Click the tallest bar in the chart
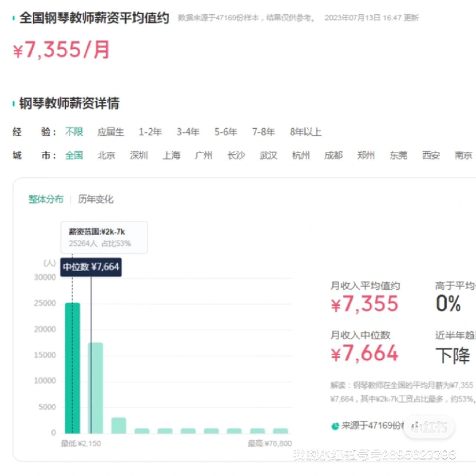476x476 pixels. pos(73,368)
